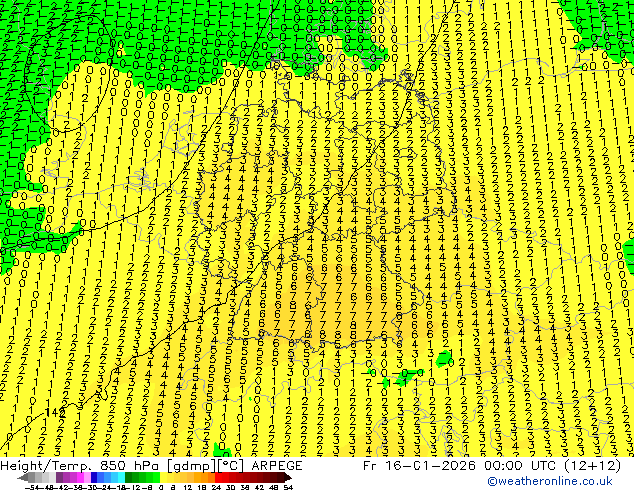Click the 142 contour label on the map
The width and height of the screenshot is (634, 490).
(x=55, y=413)
